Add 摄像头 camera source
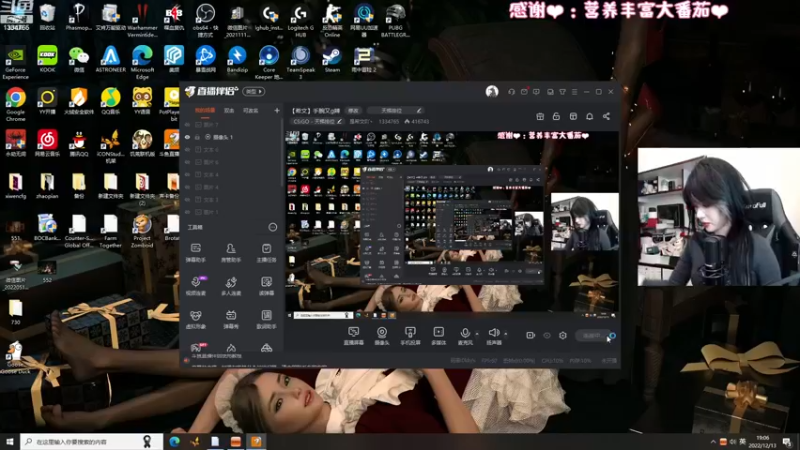Image resolution: width=800 pixels, height=450 pixels. (382, 336)
